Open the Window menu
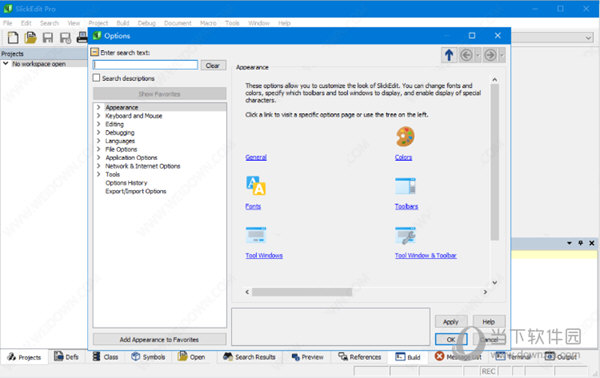 259,23
